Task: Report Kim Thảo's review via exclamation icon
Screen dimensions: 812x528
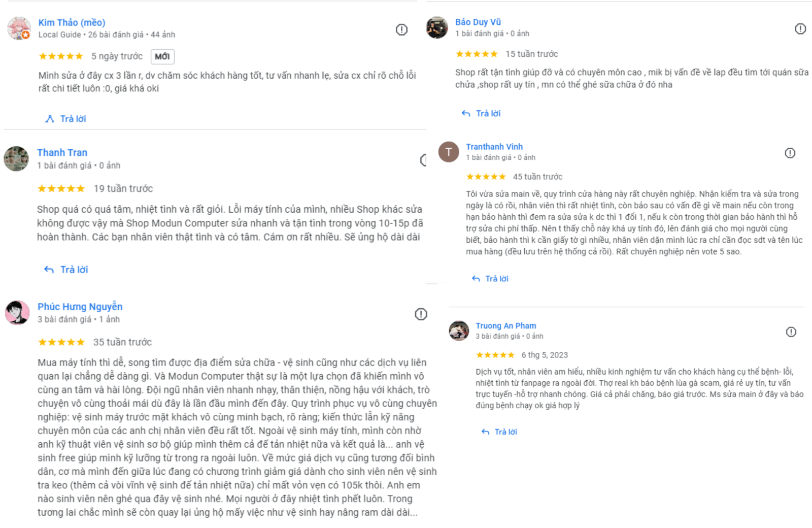Action: click(401, 30)
